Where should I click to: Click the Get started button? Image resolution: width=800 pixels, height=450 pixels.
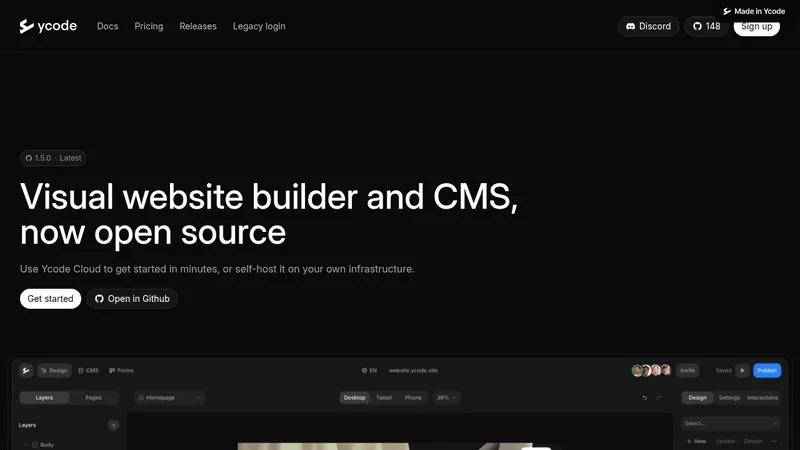[x=51, y=299]
